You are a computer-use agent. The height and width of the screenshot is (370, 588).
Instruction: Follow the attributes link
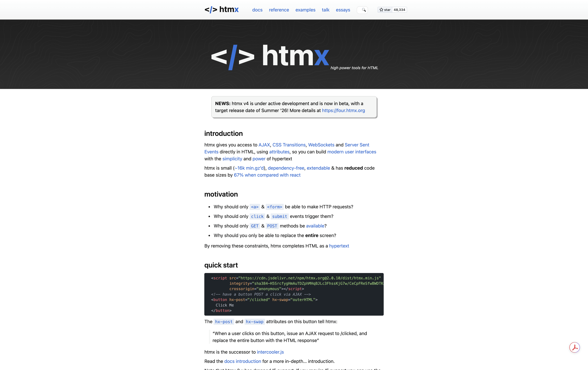coord(279,152)
